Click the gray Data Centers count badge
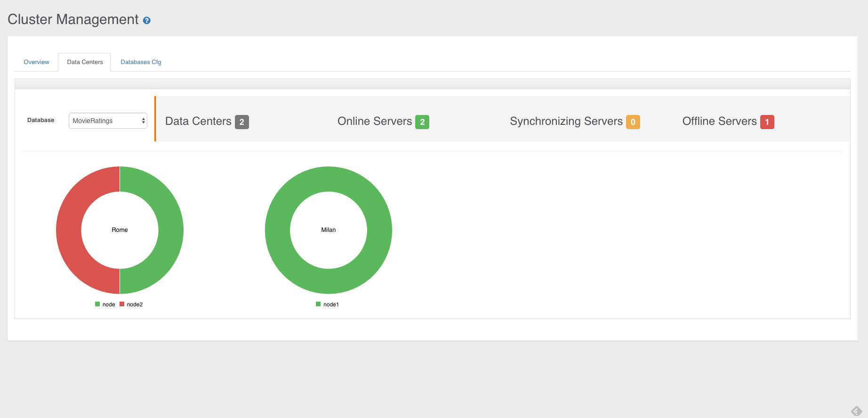The image size is (868, 418). pyautogui.click(x=241, y=122)
